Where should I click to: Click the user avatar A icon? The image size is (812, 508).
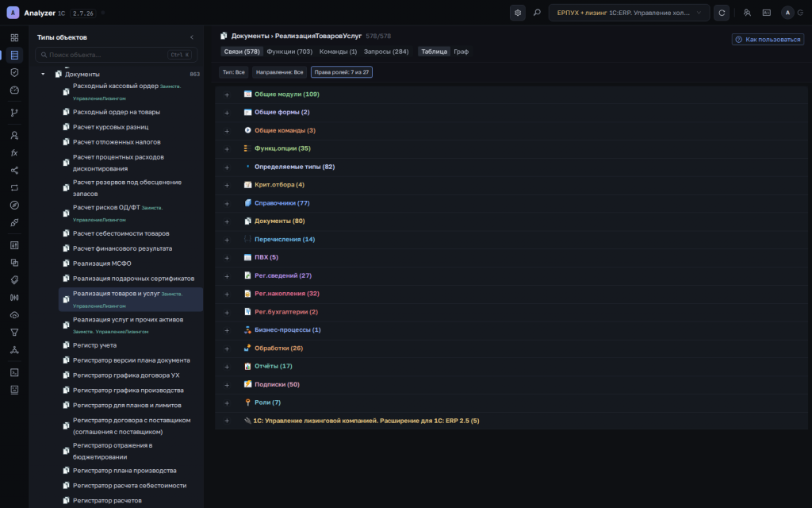click(787, 13)
